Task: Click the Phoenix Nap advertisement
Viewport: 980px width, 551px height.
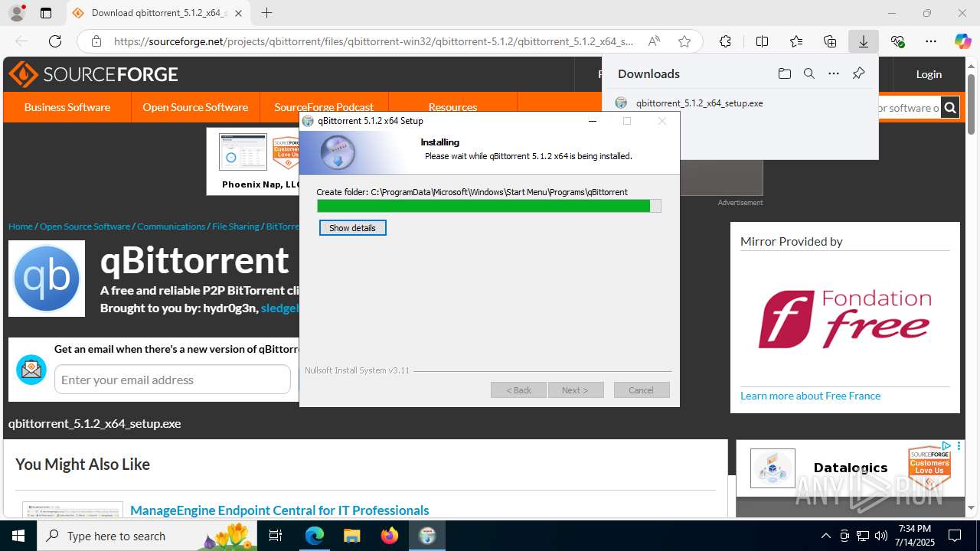Action: (253, 161)
